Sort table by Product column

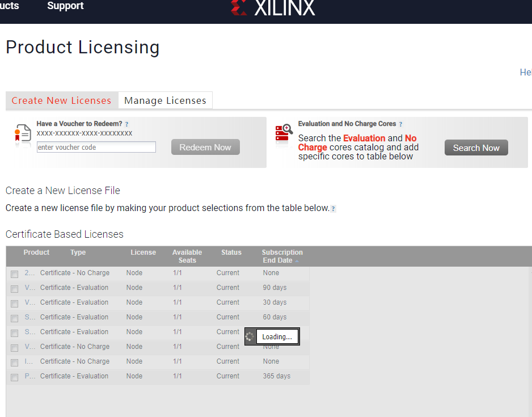[36, 252]
